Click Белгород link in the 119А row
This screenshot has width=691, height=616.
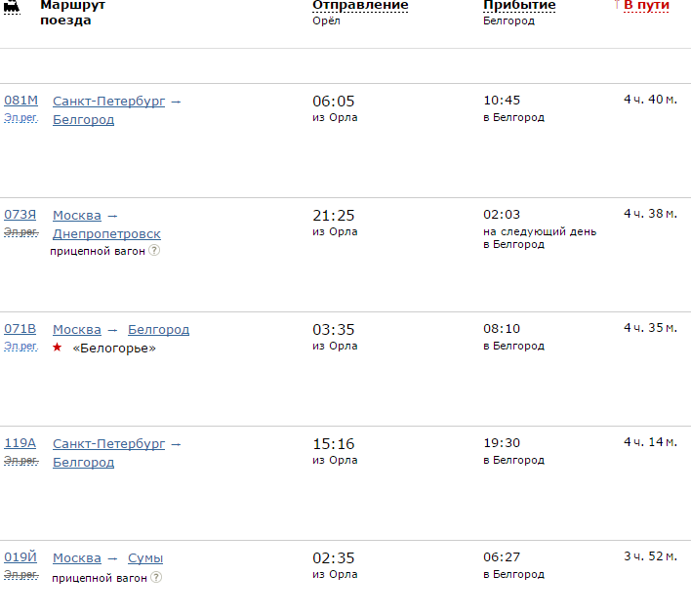(83, 463)
